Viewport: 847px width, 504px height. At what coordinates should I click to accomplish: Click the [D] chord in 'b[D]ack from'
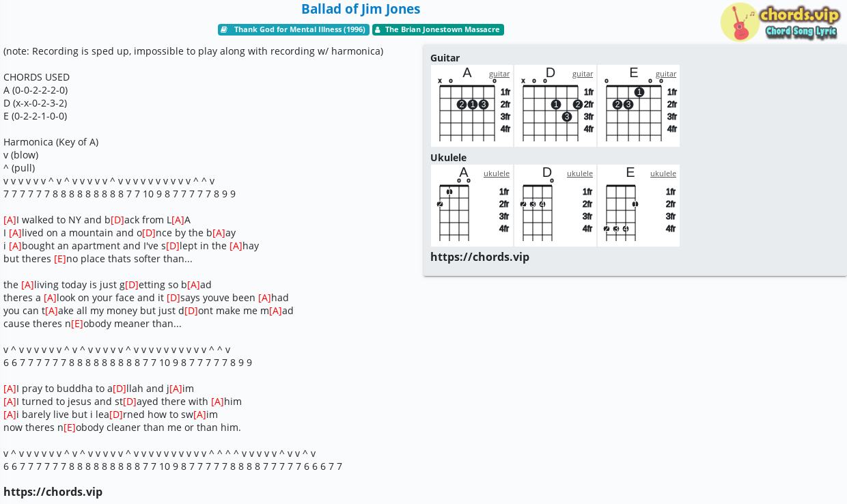(x=117, y=220)
